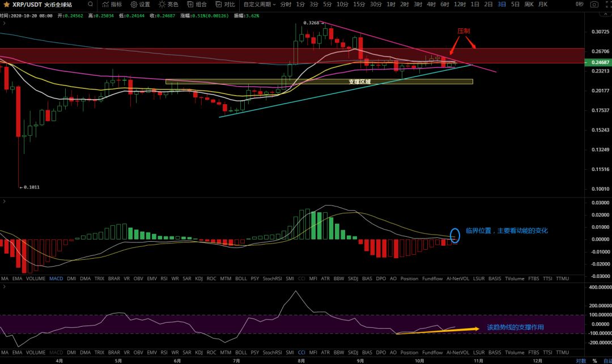Select RSI in the MACD pane indicator row
Screen dimensions: 612x364
[164, 279]
